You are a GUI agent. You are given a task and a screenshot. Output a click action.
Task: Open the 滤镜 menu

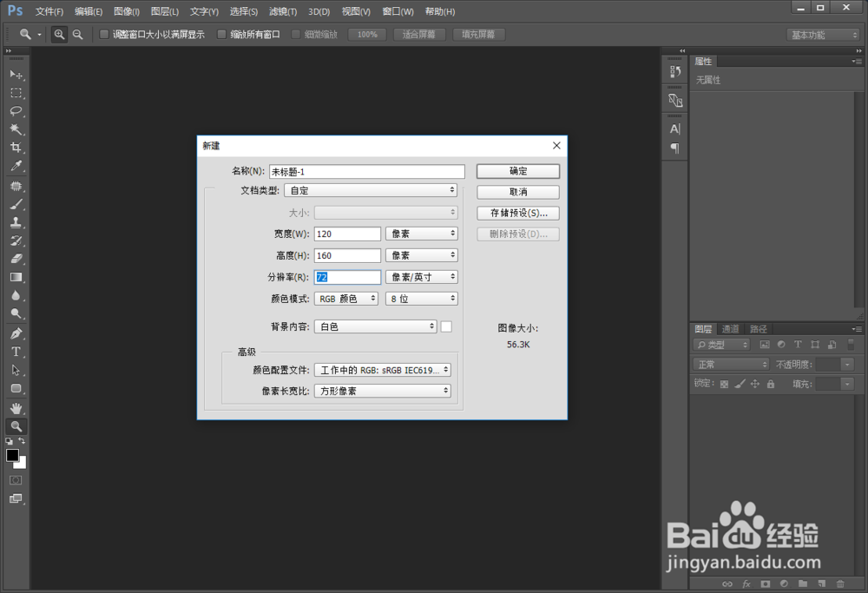tap(282, 11)
